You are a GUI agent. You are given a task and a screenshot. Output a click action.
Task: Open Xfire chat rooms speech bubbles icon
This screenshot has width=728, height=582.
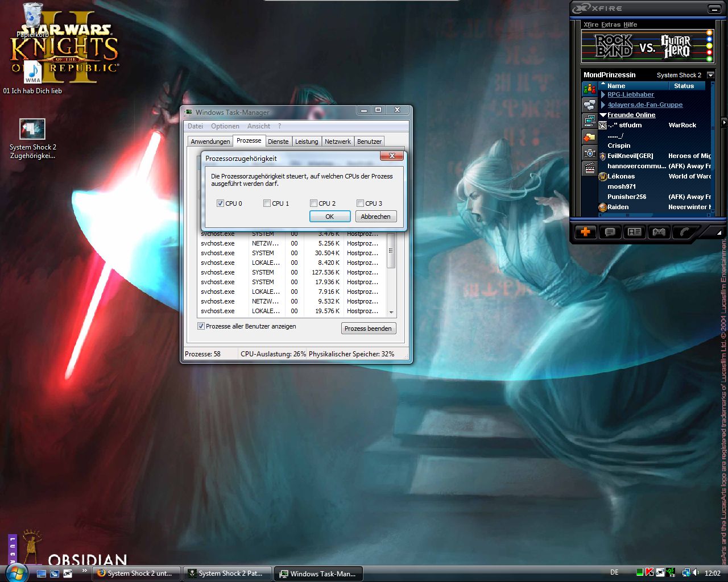(589, 105)
